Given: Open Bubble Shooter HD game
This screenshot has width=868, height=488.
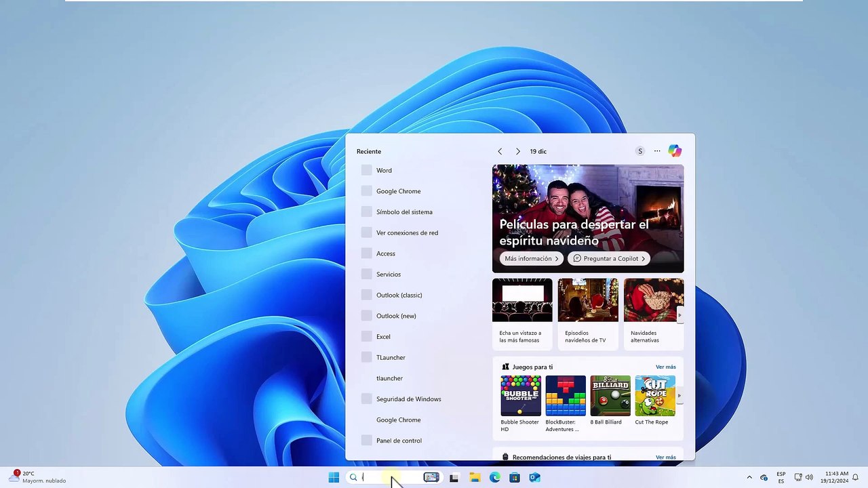Looking at the screenshot, I should [521, 404].
